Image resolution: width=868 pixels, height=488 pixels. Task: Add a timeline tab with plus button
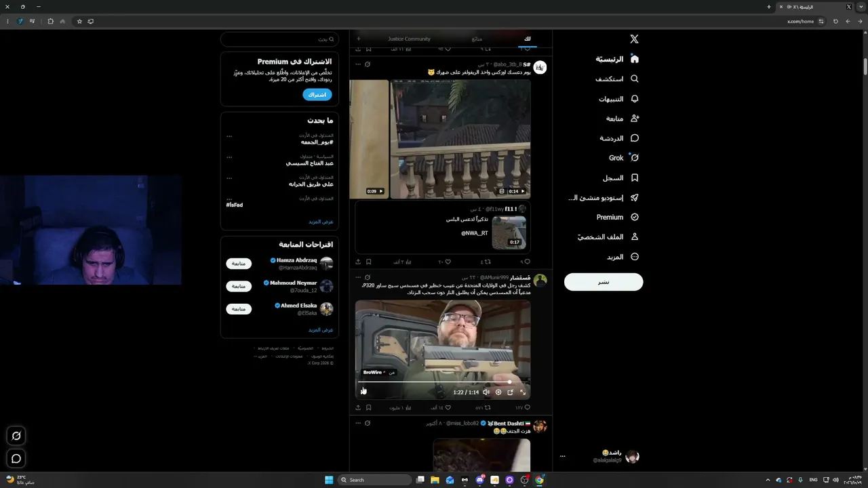(x=359, y=39)
